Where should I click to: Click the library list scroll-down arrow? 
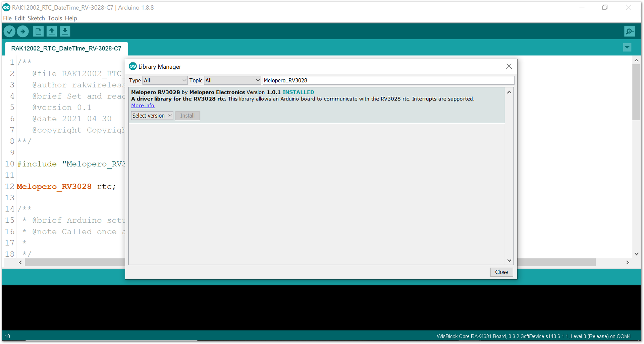click(509, 260)
